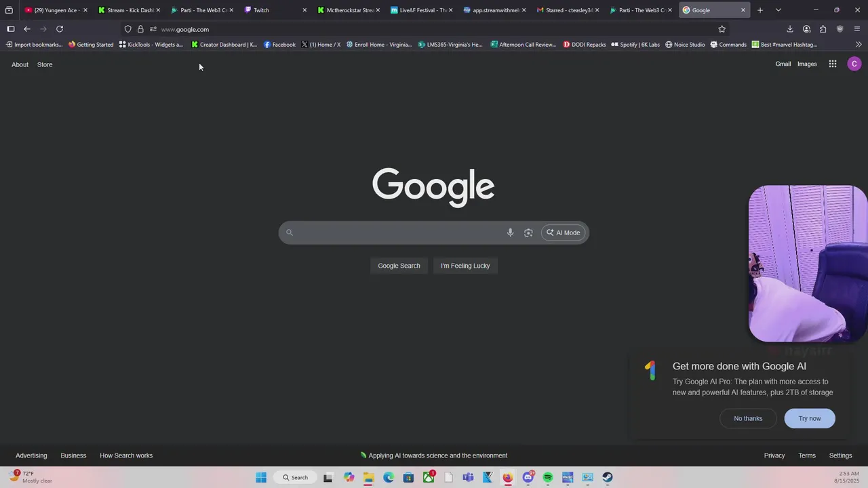
Task: Bookmark this page with the star
Action: pos(722,29)
